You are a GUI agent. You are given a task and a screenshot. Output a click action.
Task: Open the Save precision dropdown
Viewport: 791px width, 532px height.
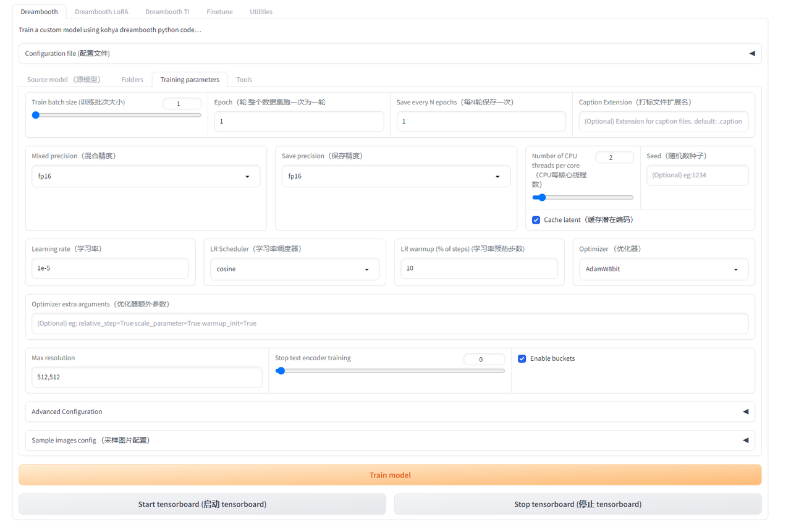point(395,176)
